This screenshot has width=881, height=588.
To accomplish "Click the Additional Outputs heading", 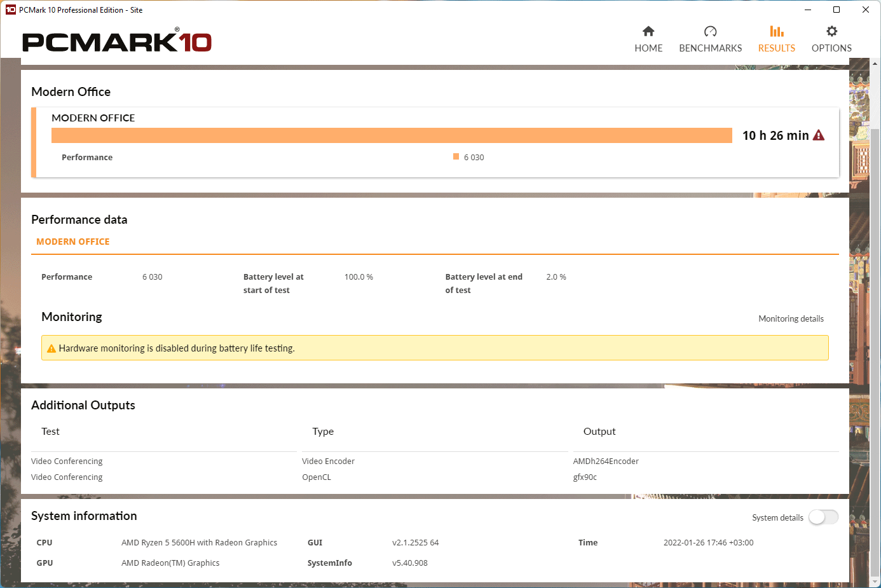I will tap(83, 405).
